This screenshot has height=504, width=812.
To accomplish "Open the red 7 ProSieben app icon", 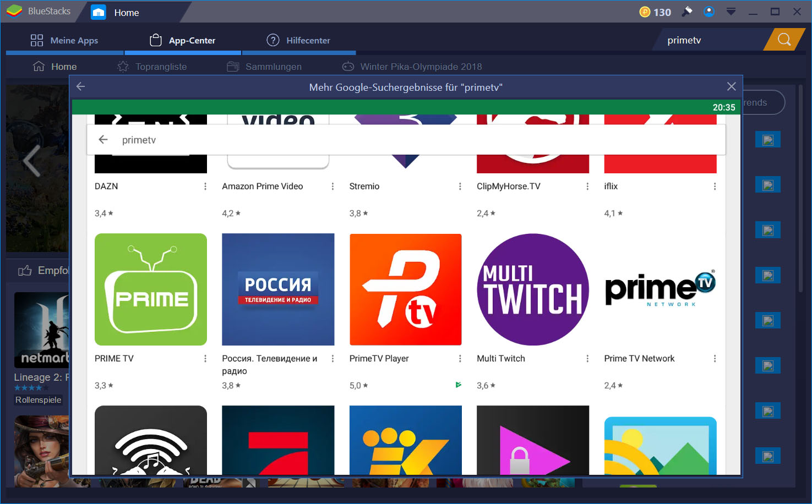I will click(x=278, y=440).
